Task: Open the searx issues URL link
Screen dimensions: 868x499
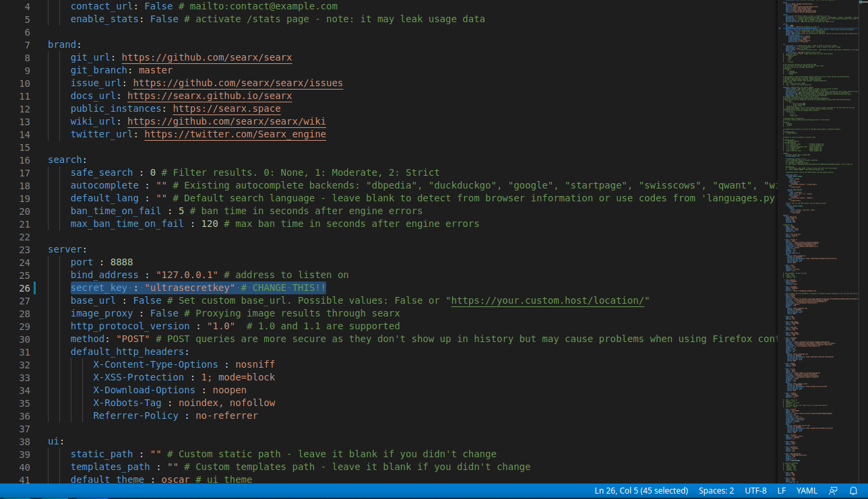Action: point(238,84)
